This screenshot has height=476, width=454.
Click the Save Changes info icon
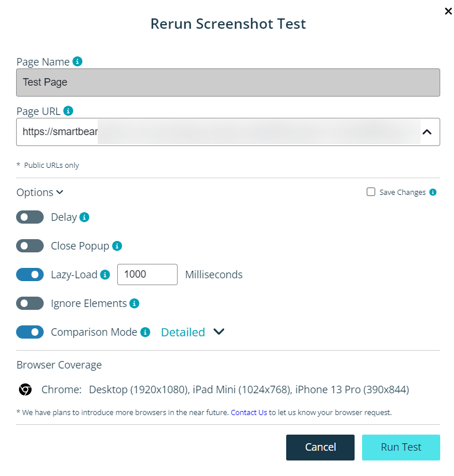click(433, 192)
